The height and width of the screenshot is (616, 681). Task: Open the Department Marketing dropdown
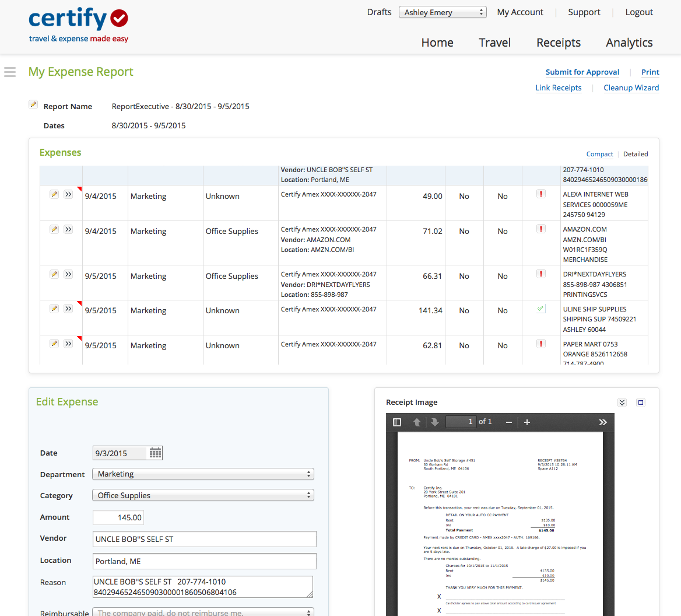pos(203,474)
